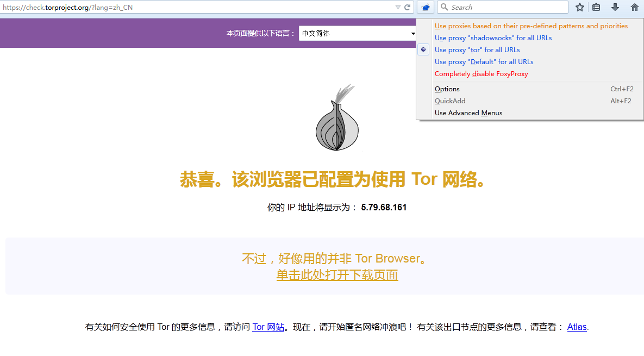Click the search magnifier icon

click(445, 7)
